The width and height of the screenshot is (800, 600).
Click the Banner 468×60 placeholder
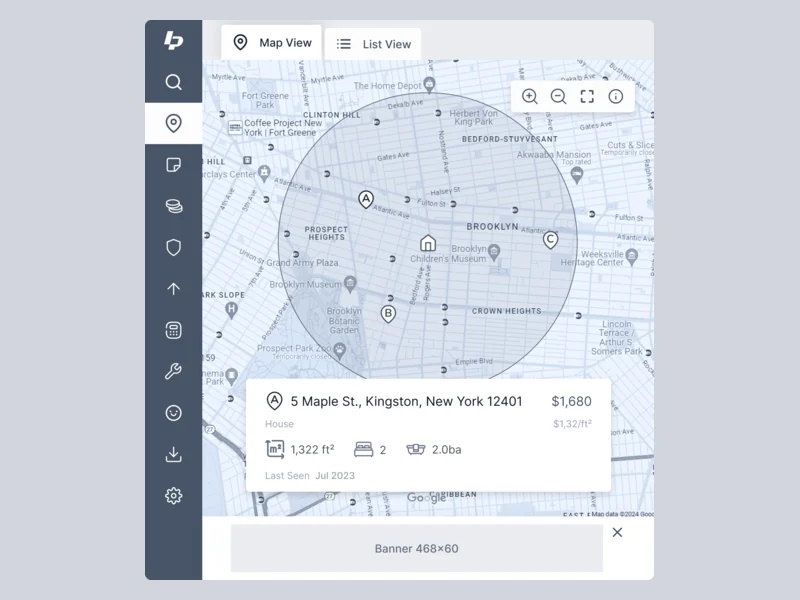click(x=416, y=548)
